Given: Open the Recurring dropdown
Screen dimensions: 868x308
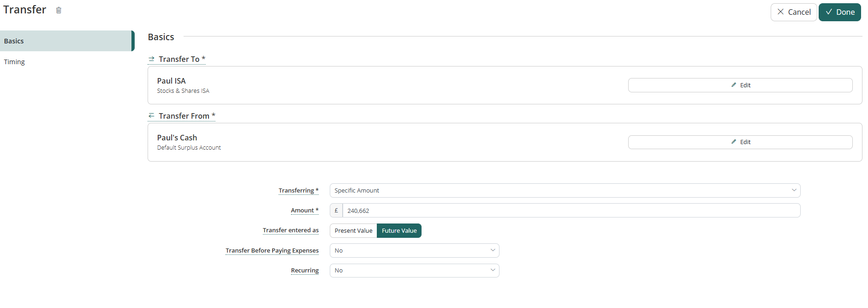Looking at the screenshot, I should pos(414,271).
